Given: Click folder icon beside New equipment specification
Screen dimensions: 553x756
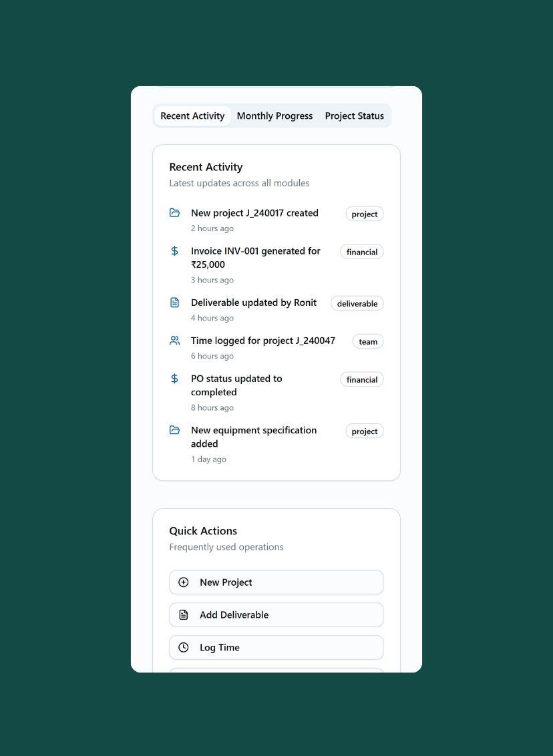Looking at the screenshot, I should pyautogui.click(x=174, y=430).
